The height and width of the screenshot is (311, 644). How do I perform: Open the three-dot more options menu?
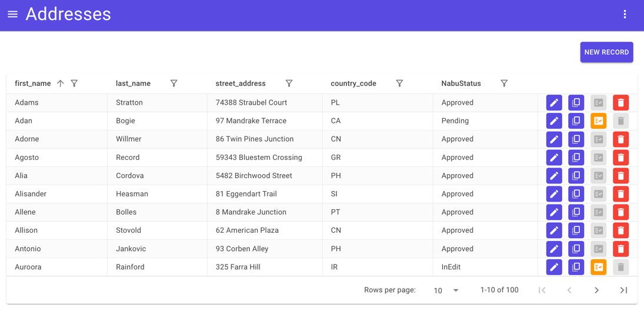pos(625,14)
